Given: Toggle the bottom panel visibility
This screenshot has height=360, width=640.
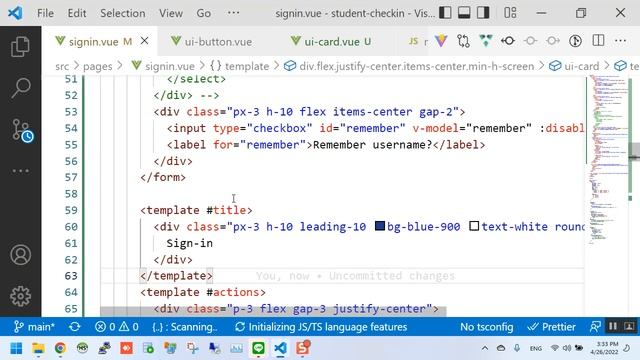Looking at the screenshot, I should pyautogui.click(x=464, y=13).
